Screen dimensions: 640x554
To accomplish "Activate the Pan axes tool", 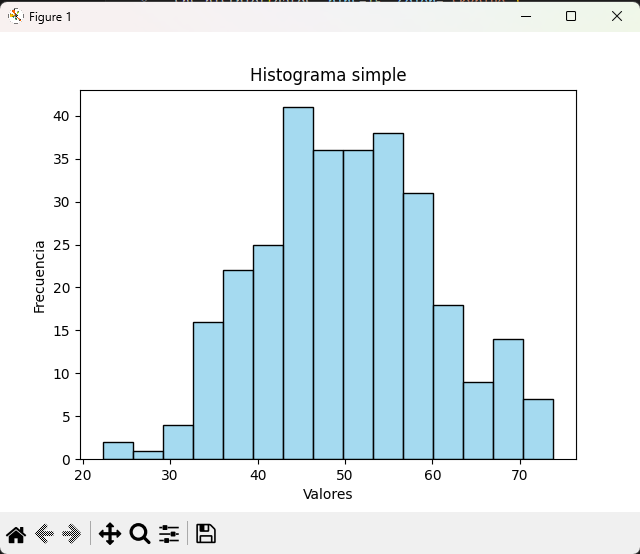I will click(110, 534).
